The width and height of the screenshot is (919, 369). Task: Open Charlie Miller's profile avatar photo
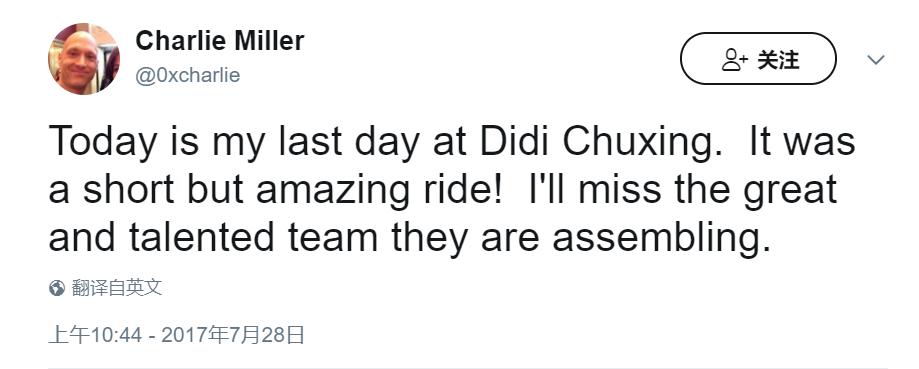click(84, 59)
